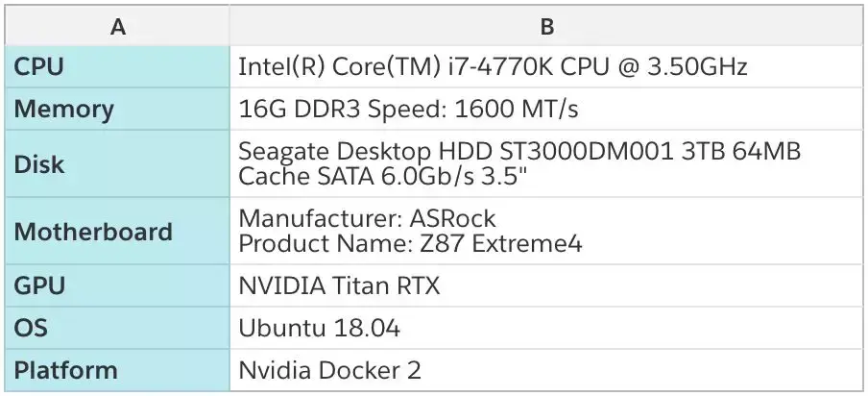Click the Disk label cell
Image resolution: width=868 pixels, height=396 pixels.
pyautogui.click(x=117, y=163)
